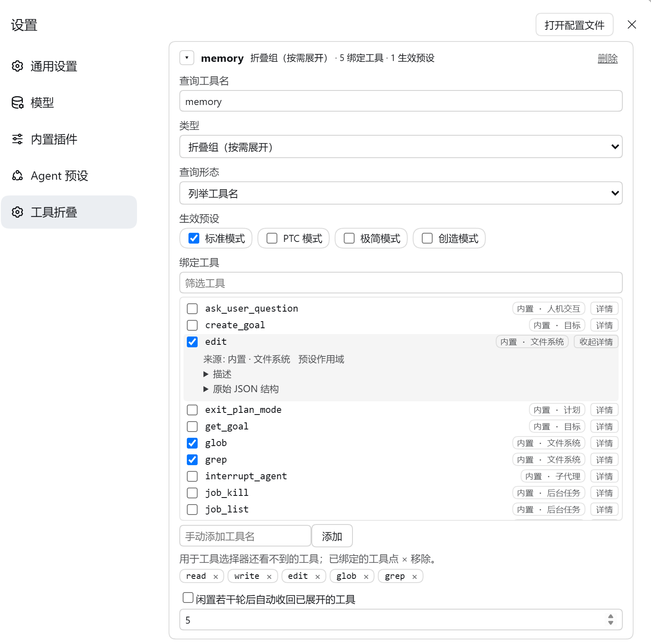
Task: Focus the 手动添加工具名 input
Action: [245, 536]
